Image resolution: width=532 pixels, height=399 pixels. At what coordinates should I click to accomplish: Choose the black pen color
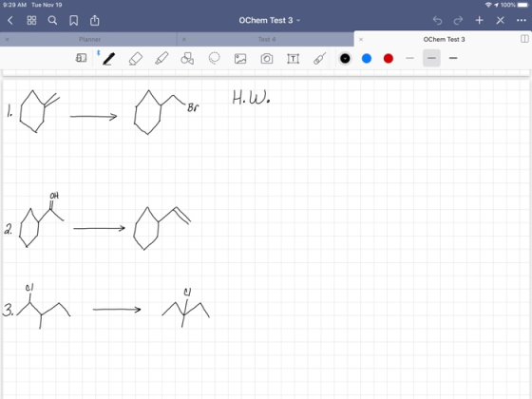345,59
